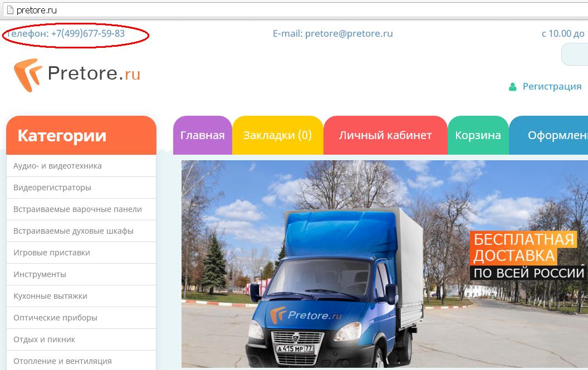The height and width of the screenshot is (370, 588).
Task: Open Отдых и пикник category
Action: (x=81, y=340)
